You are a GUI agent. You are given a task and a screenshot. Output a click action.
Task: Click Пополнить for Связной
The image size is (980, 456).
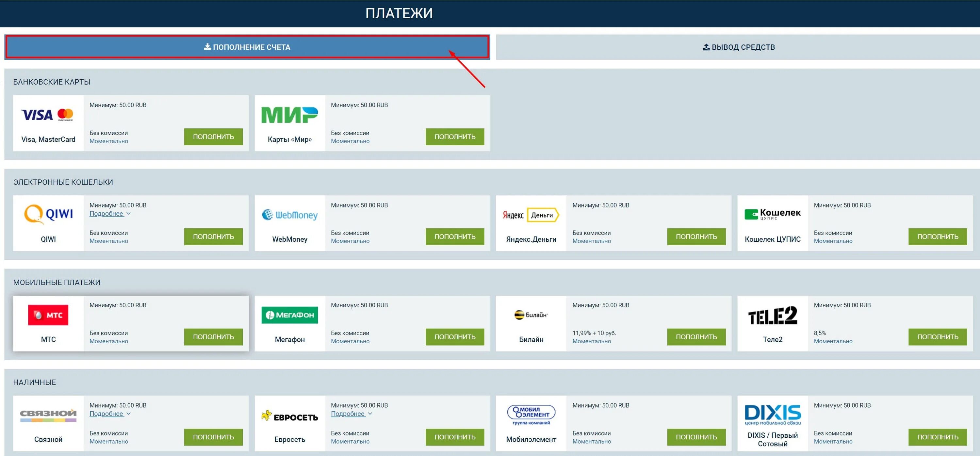pyautogui.click(x=213, y=437)
